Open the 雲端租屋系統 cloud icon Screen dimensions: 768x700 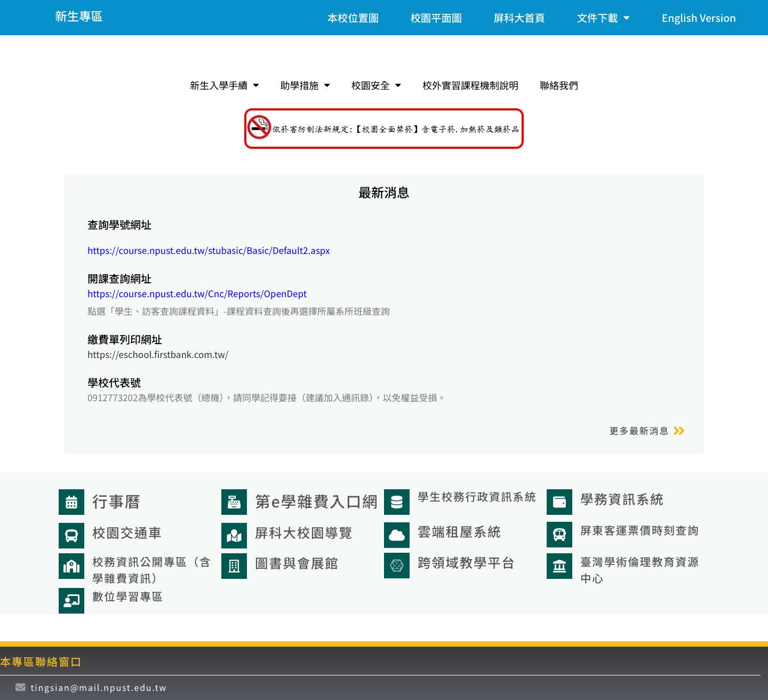397,535
